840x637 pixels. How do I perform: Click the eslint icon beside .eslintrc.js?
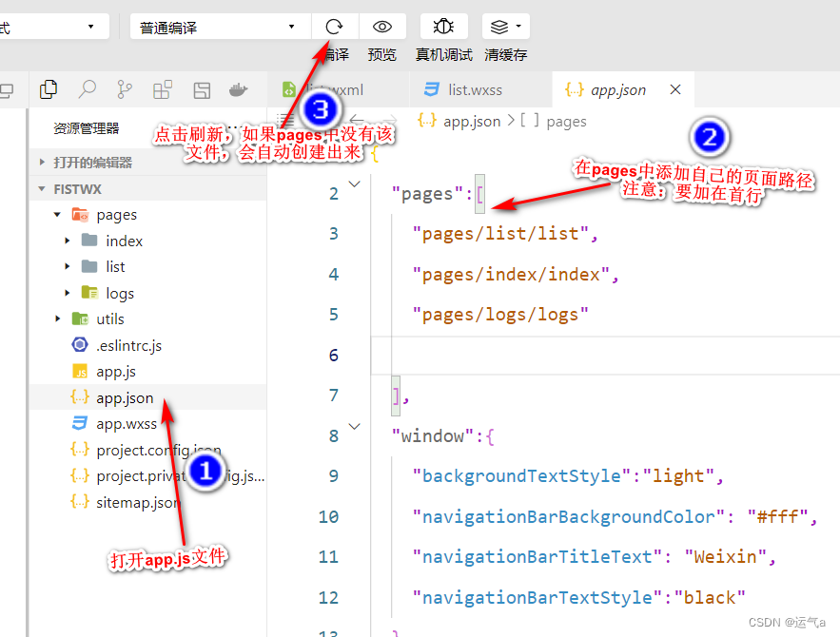tap(80, 345)
